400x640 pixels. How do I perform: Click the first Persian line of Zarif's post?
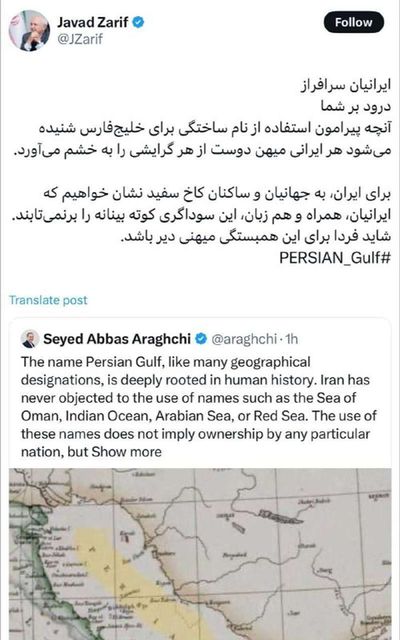[x=346, y=85]
